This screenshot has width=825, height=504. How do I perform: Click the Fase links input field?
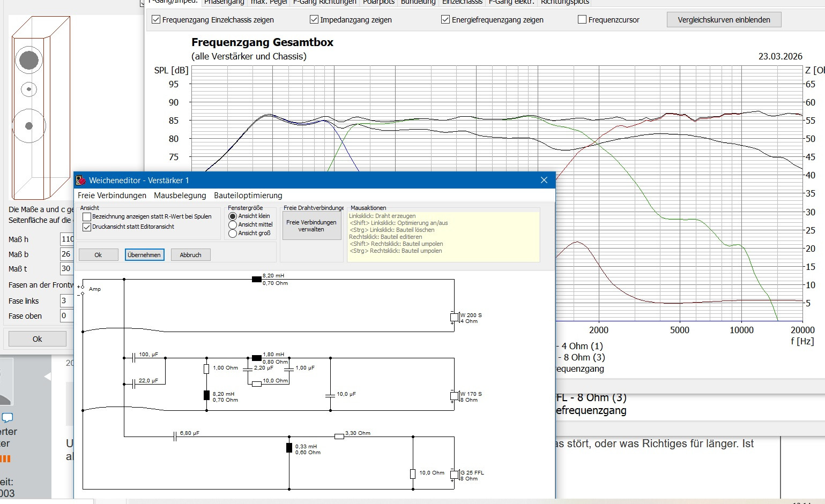pyautogui.click(x=66, y=301)
